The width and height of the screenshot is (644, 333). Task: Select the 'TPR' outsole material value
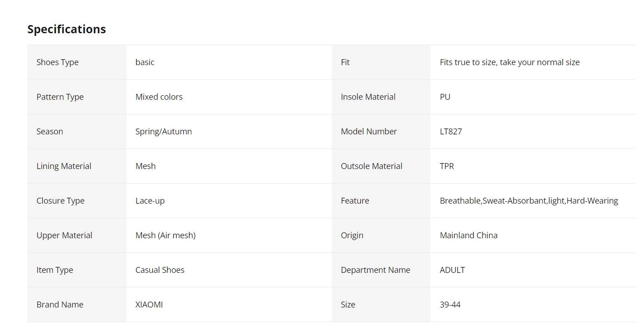[447, 166]
